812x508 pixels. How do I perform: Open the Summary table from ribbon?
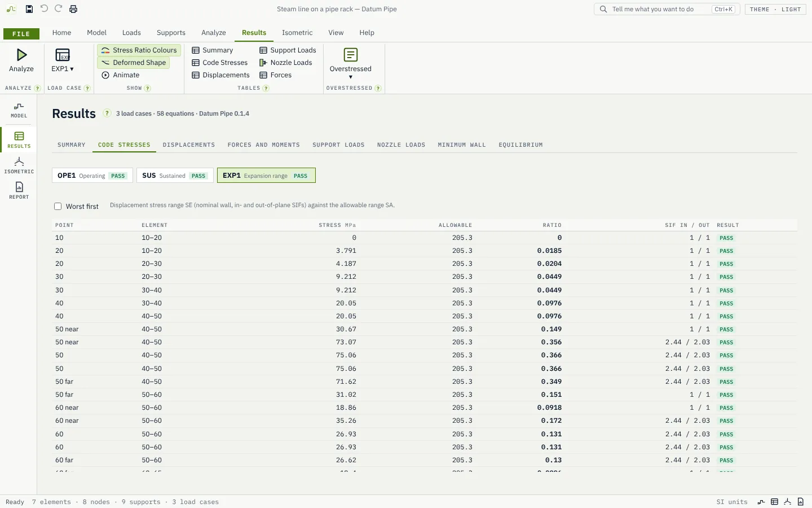pos(213,50)
